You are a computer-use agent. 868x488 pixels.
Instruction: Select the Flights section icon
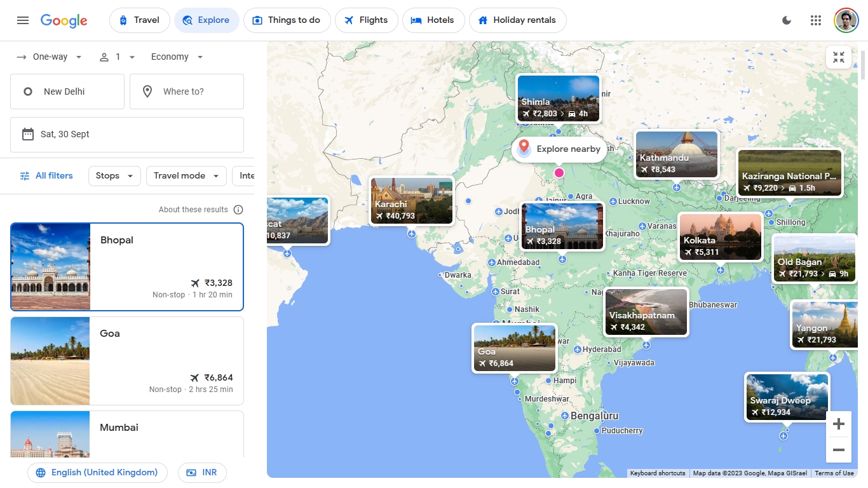point(349,20)
